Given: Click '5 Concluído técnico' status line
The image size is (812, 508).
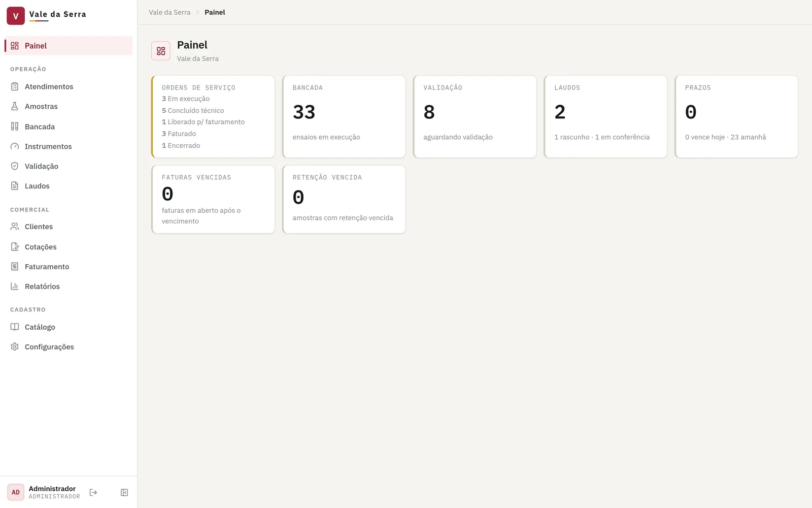Looking at the screenshot, I should coord(193,110).
